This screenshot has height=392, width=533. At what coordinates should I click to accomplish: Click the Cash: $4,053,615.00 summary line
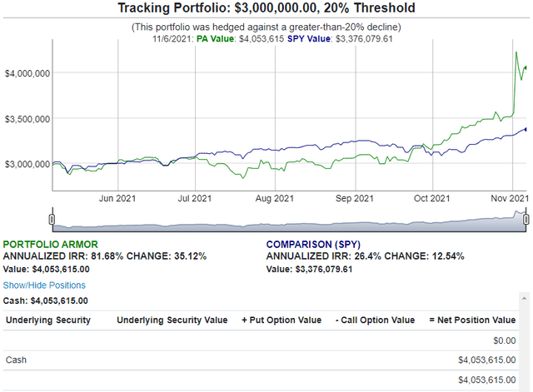coord(46,300)
